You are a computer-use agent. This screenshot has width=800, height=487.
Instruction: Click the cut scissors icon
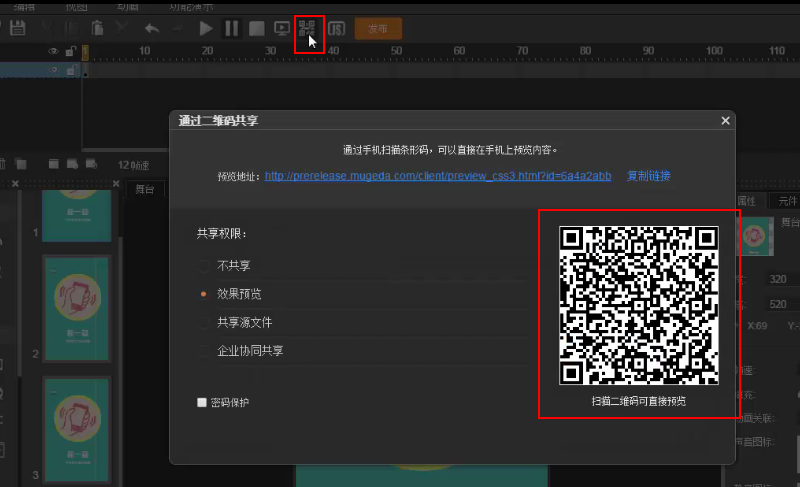coord(48,28)
